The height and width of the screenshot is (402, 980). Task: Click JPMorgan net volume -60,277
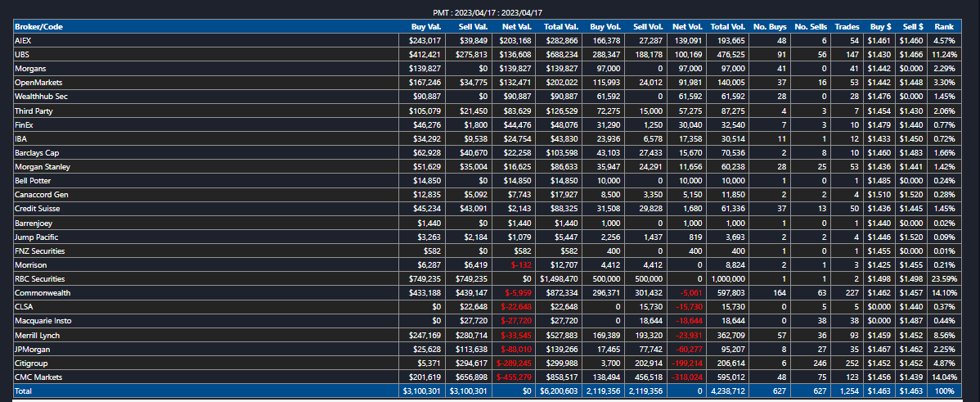tap(690, 349)
